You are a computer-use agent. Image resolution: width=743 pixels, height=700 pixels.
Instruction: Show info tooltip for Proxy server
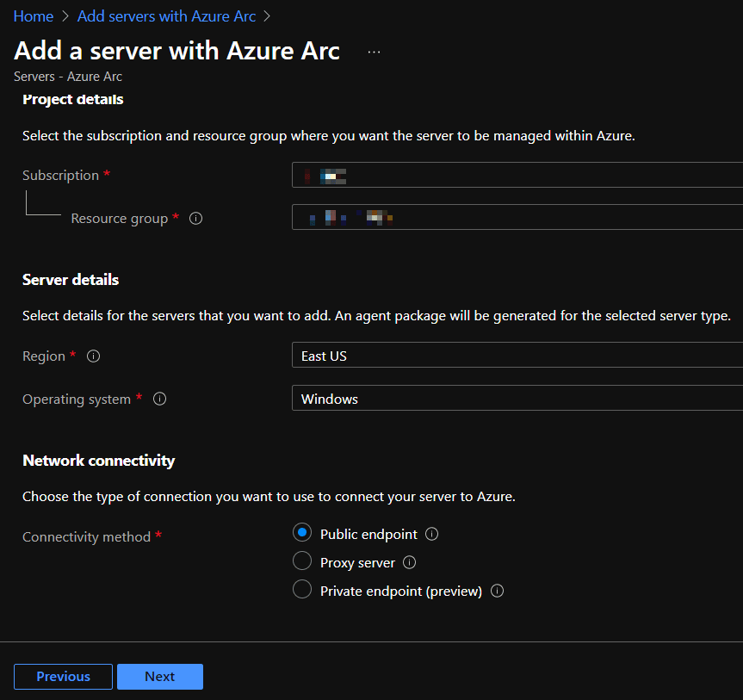point(410,562)
